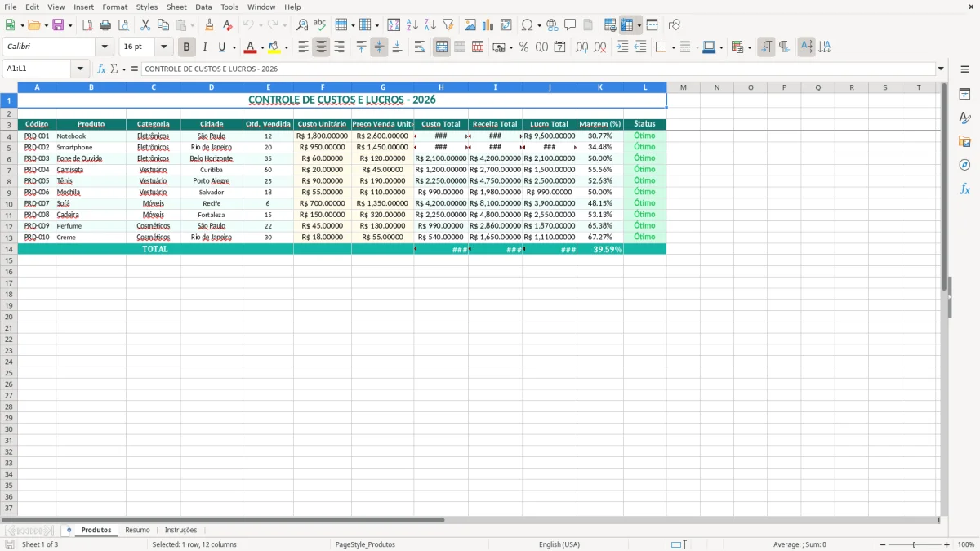Toggle Wrap Text
The image size is (980, 551).
click(420, 47)
